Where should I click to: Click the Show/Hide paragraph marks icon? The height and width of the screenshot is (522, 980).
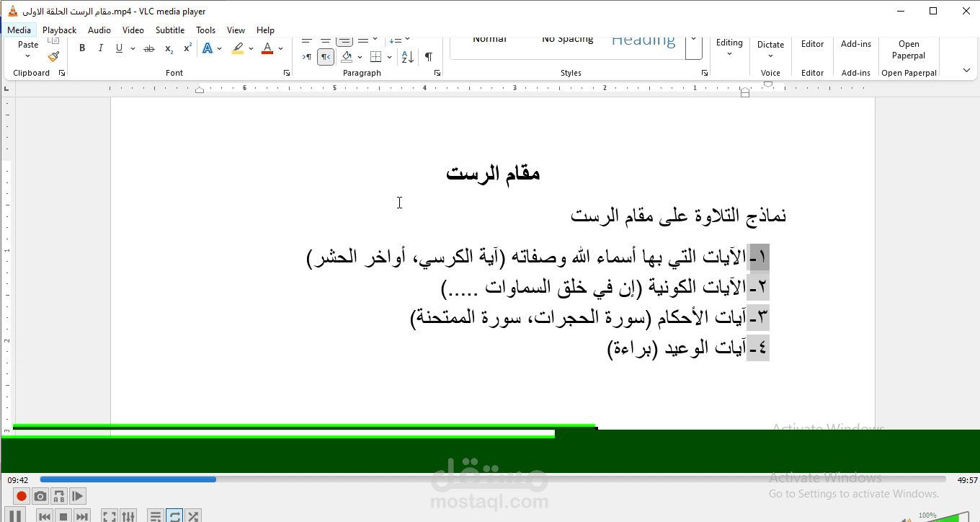pyautogui.click(x=429, y=57)
